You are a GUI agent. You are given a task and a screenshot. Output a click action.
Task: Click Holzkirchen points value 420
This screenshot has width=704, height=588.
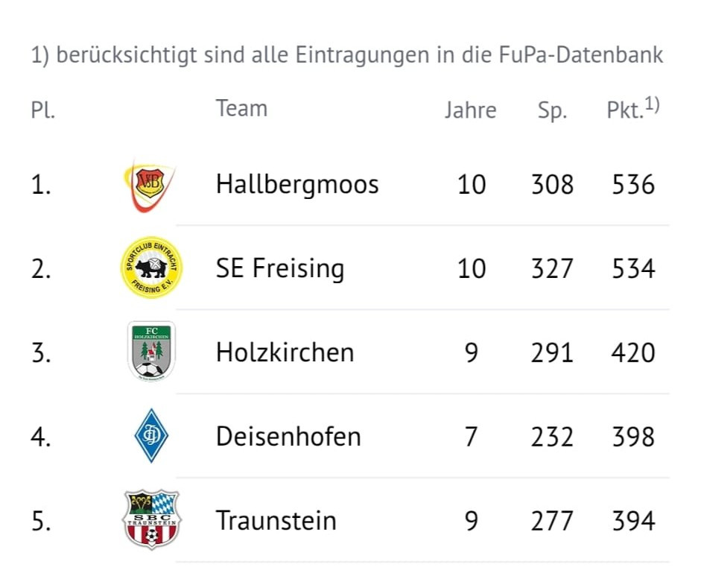pyautogui.click(x=633, y=352)
